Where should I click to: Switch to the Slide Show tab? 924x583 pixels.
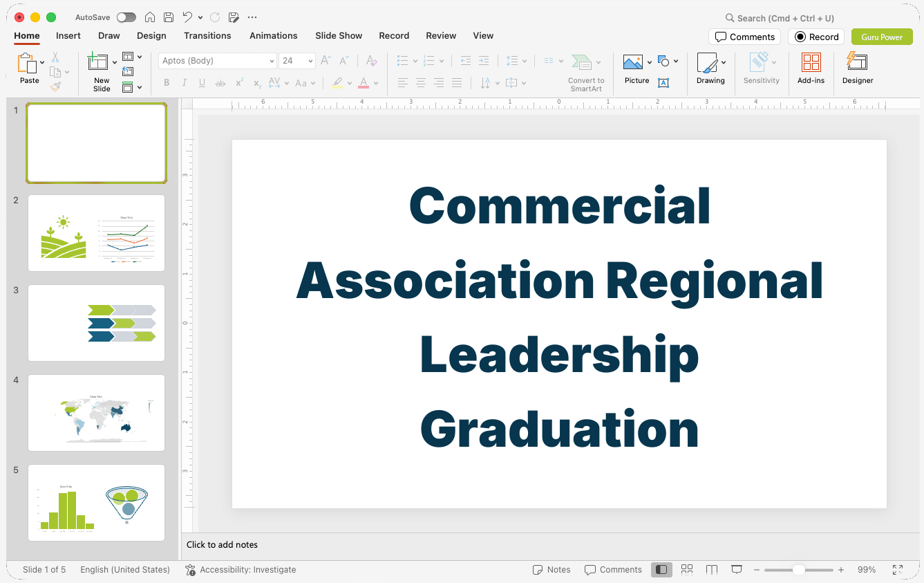point(339,36)
